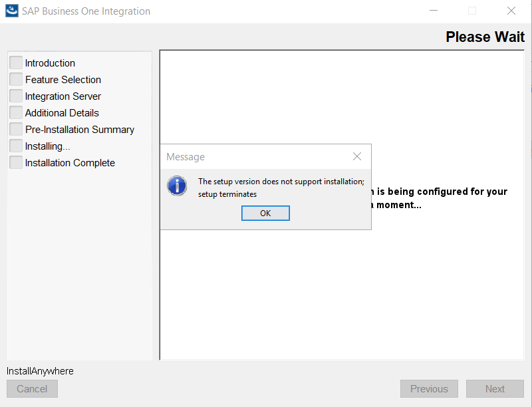532x407 pixels.
Task: Click the blue information icon
Action: point(177,186)
